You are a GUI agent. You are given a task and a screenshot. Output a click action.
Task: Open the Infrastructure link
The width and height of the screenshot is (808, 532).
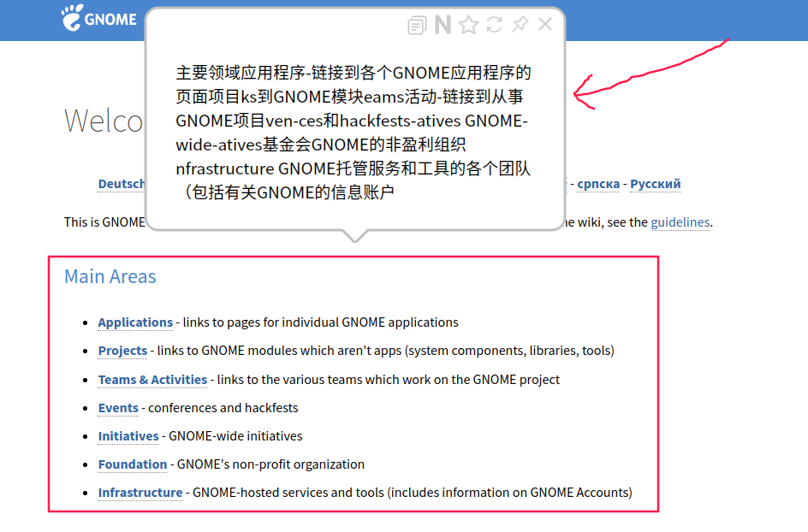point(140,493)
